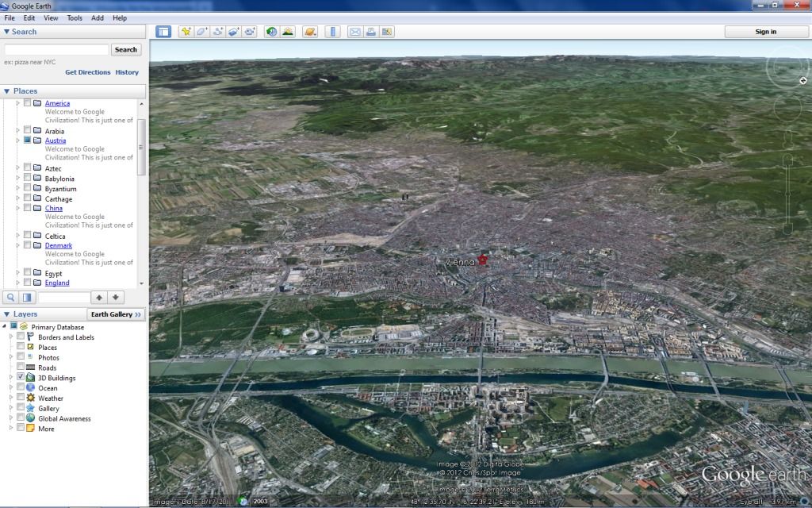Click the magnifier search icon below Places
This screenshot has height=508, width=812.
[x=10, y=298]
